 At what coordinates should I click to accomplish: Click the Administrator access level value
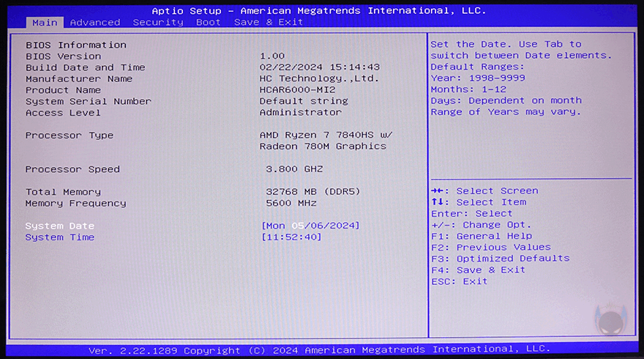click(300, 112)
